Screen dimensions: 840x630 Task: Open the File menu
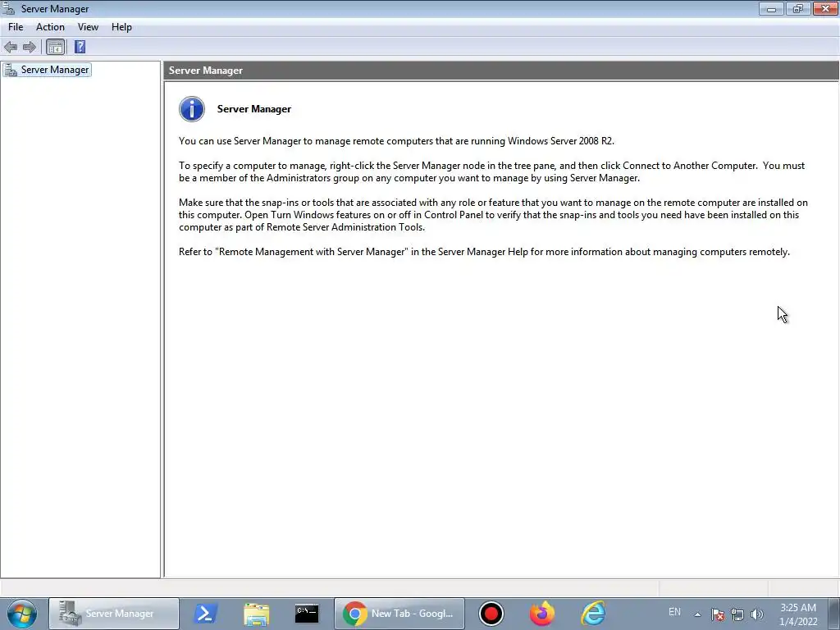(x=16, y=27)
